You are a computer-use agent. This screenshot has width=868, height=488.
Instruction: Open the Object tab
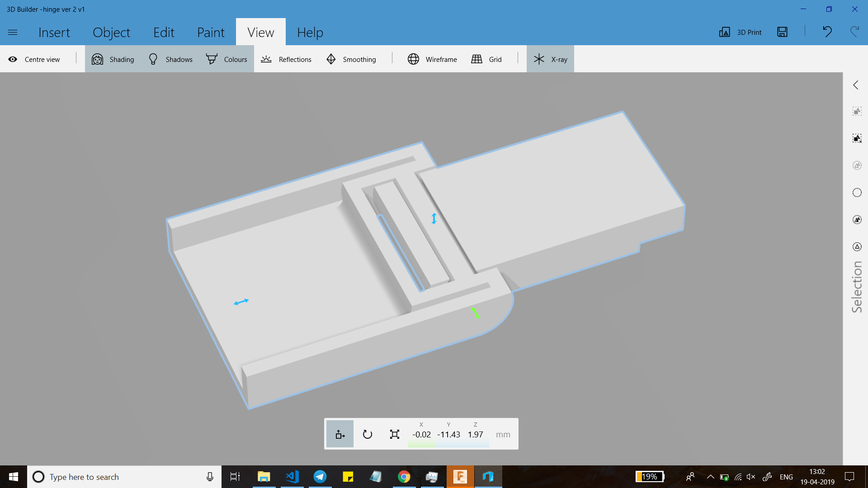click(x=111, y=32)
